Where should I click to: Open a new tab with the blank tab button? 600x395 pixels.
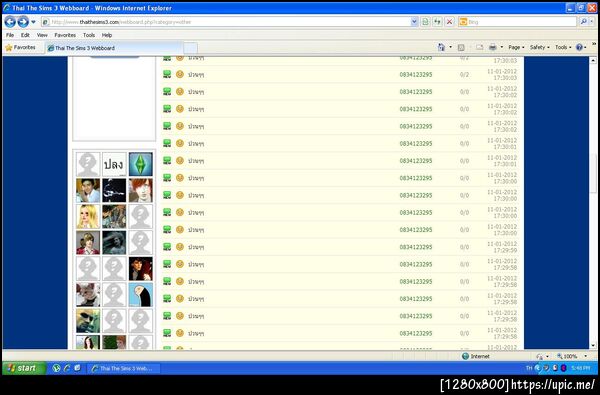pyautogui.click(x=190, y=48)
